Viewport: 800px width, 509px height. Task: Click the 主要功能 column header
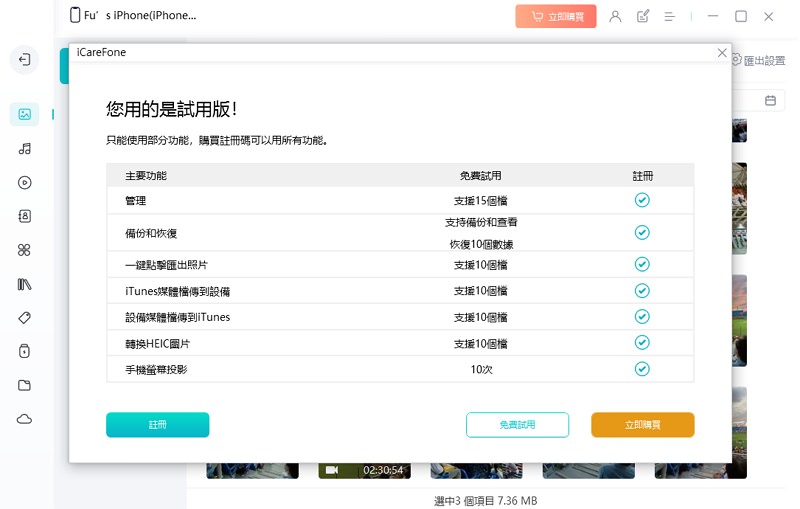coord(146,176)
